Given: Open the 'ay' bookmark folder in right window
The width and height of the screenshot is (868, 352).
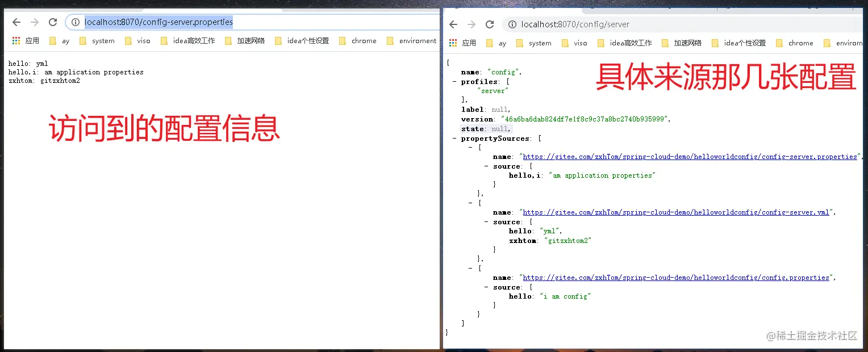Looking at the screenshot, I should tap(496, 43).
